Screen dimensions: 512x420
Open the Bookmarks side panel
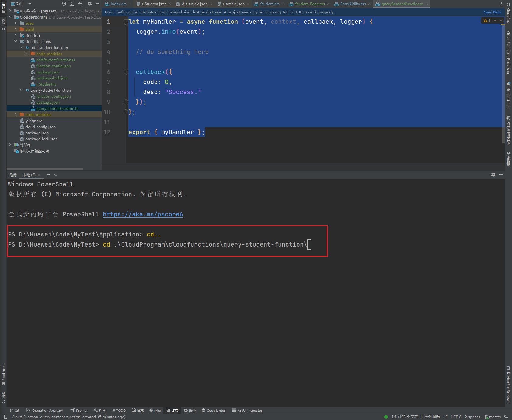pos(4,374)
